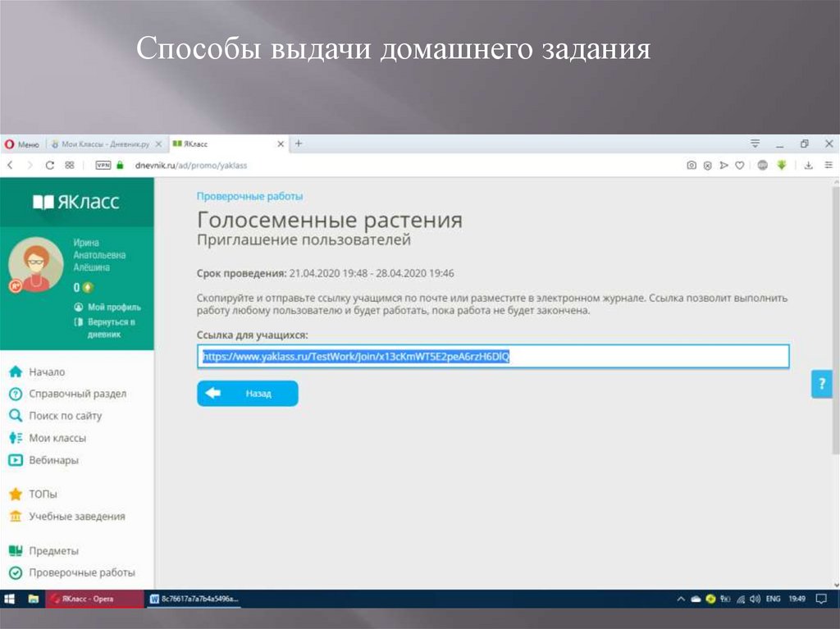Viewport: 840px width, 629px height.
Task: Expand hidden system tray icons arrow
Action: (x=681, y=599)
